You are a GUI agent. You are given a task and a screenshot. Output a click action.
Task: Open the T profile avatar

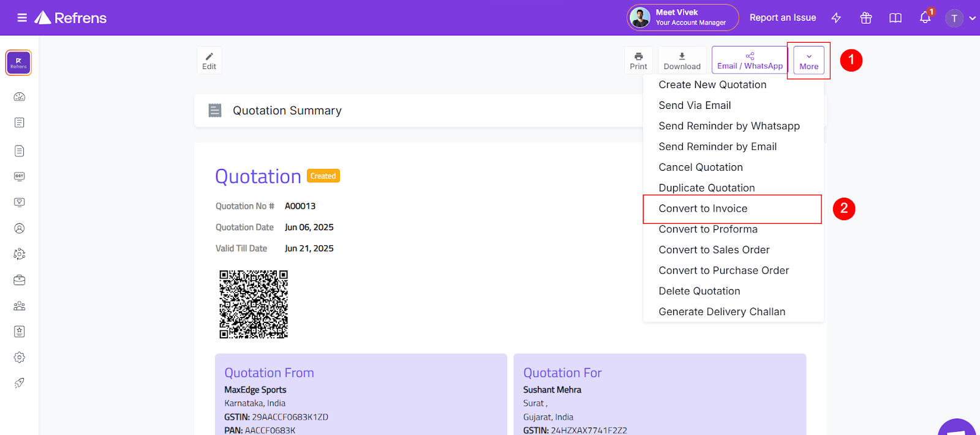[954, 18]
